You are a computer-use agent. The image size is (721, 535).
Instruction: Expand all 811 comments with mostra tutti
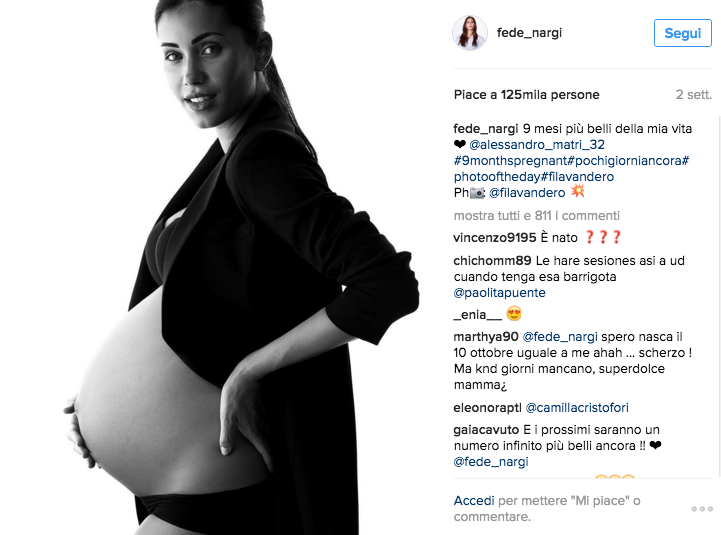coord(537,216)
